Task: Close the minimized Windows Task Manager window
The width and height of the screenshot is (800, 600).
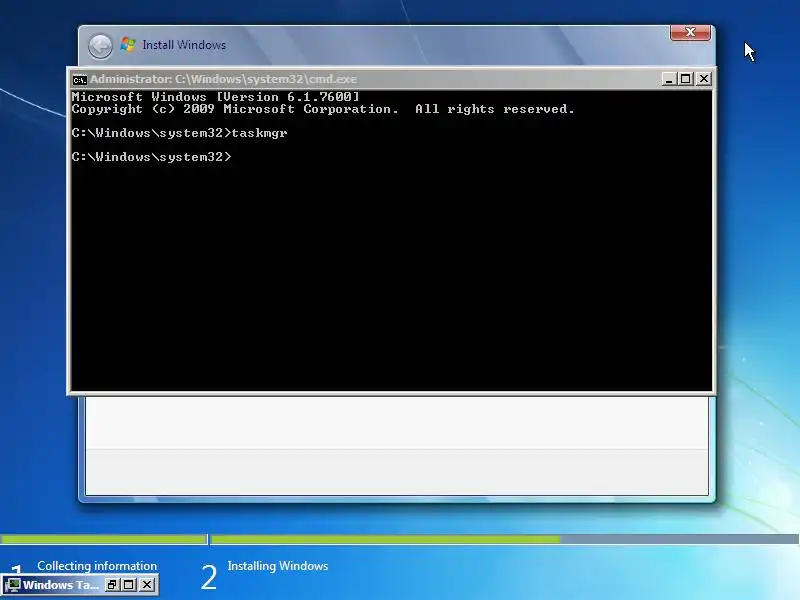Action: tap(147, 585)
